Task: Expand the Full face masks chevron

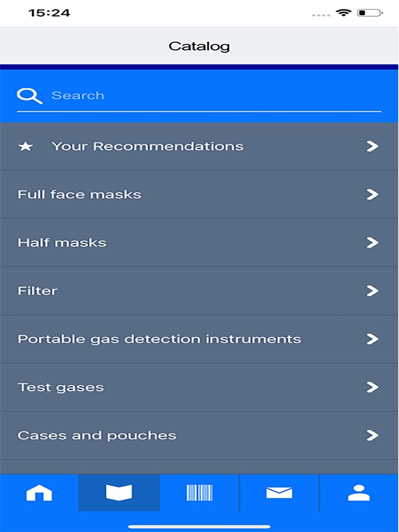Action: [372, 195]
